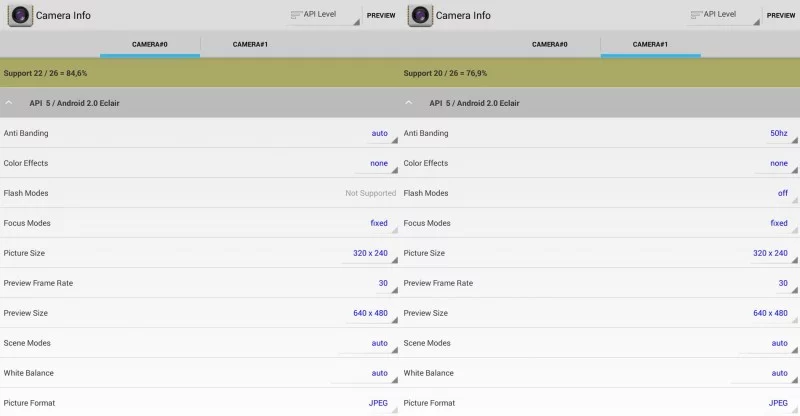Open Scene Modes 'auto' dropdown in left pane

pos(368,344)
